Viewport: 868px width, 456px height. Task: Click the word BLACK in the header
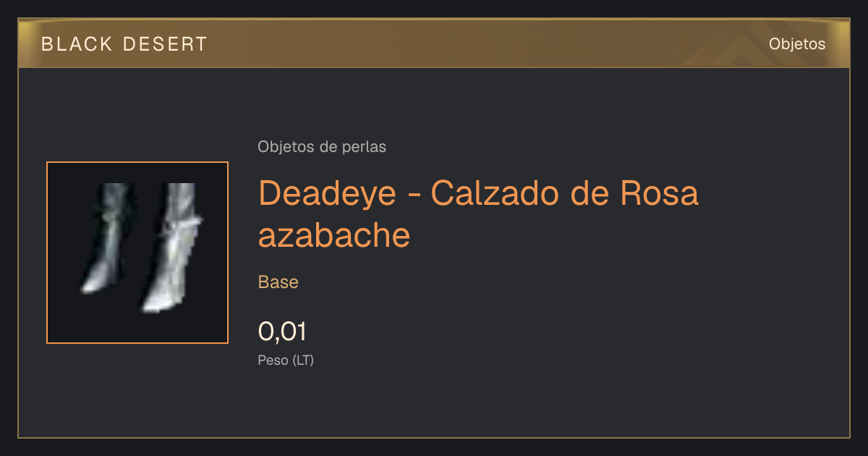point(77,44)
